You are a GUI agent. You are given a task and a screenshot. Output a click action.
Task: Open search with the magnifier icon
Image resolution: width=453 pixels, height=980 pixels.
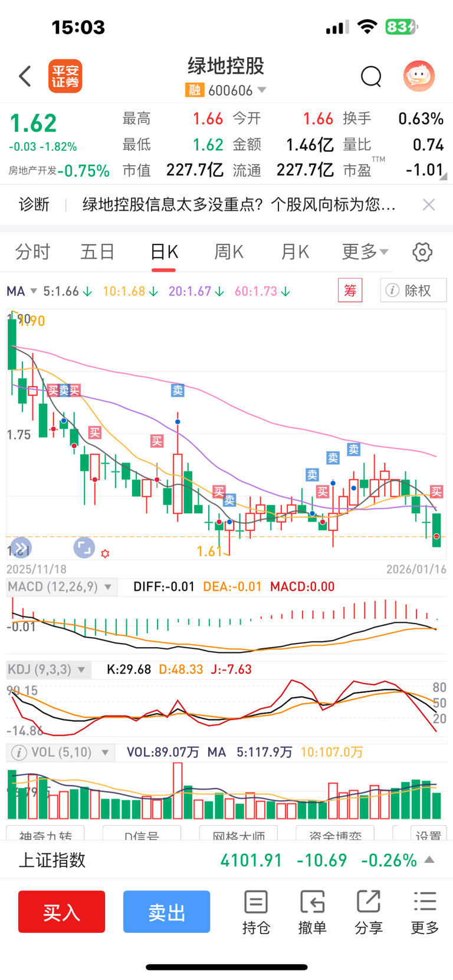371,76
